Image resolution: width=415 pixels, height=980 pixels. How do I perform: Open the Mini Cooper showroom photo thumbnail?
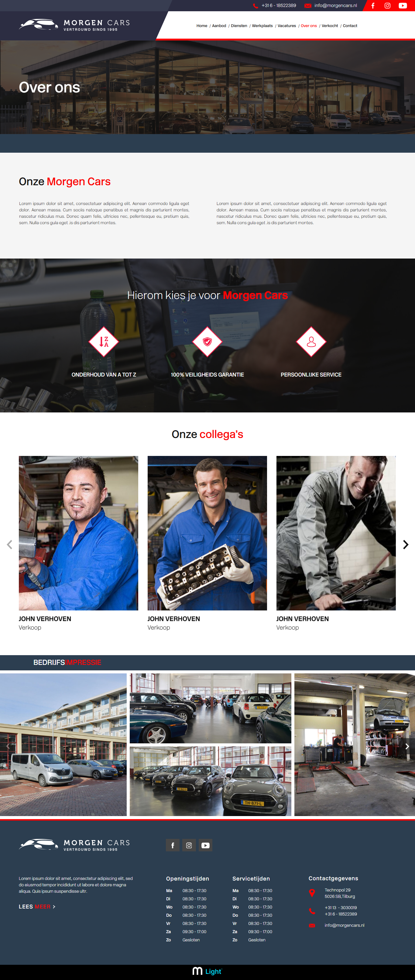[x=211, y=781]
